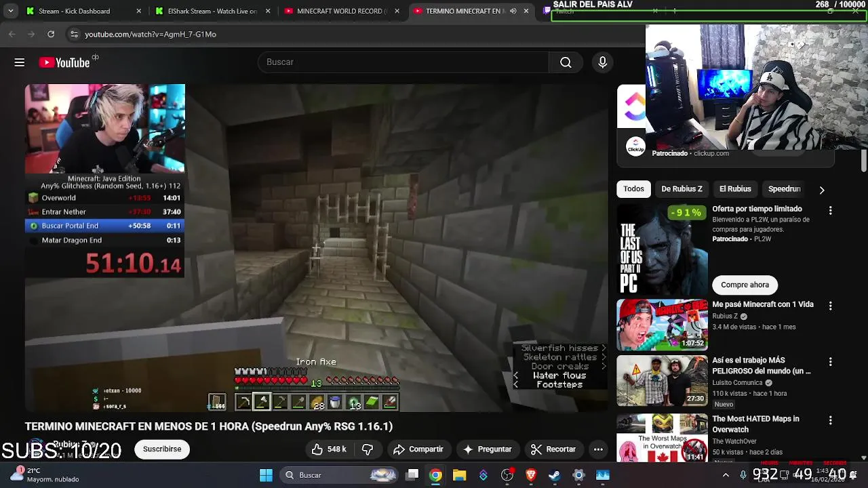Click the Luisito Comunica channel name

(737, 383)
